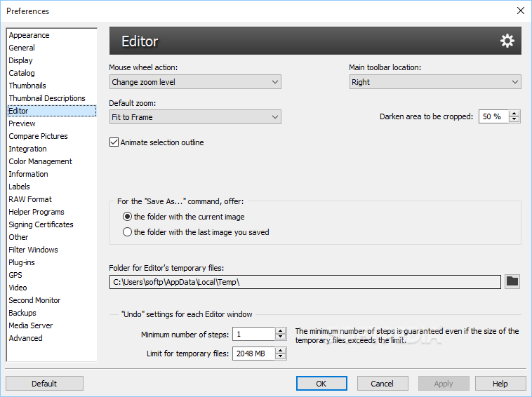This screenshot has height=397, width=532.
Task: Decrease Limit for temporary files value
Action: pos(280,356)
